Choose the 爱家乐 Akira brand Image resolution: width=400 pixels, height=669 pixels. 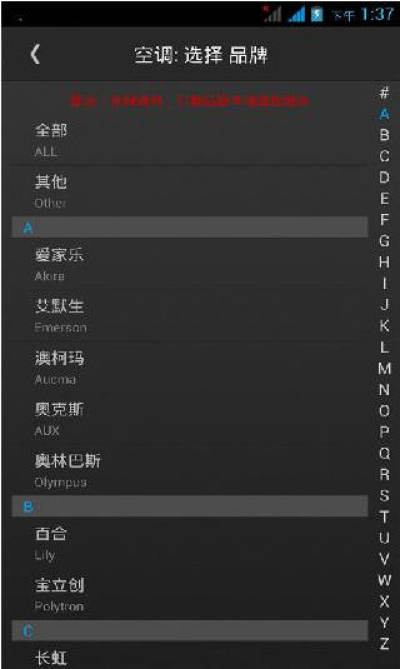pos(189,264)
